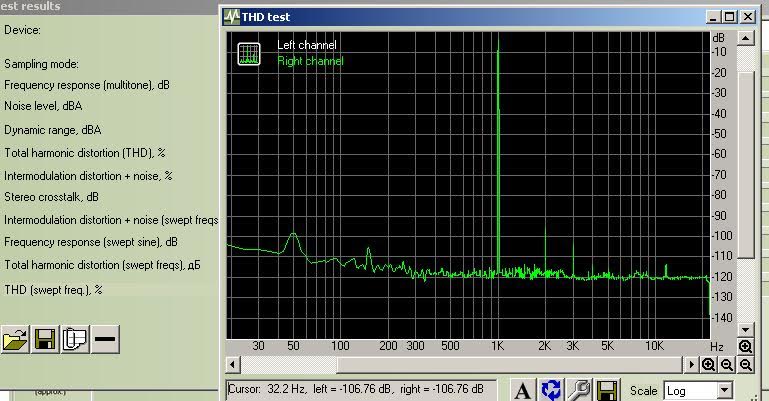
Task: Click the blue recycle arrows icon
Action: pyautogui.click(x=551, y=391)
